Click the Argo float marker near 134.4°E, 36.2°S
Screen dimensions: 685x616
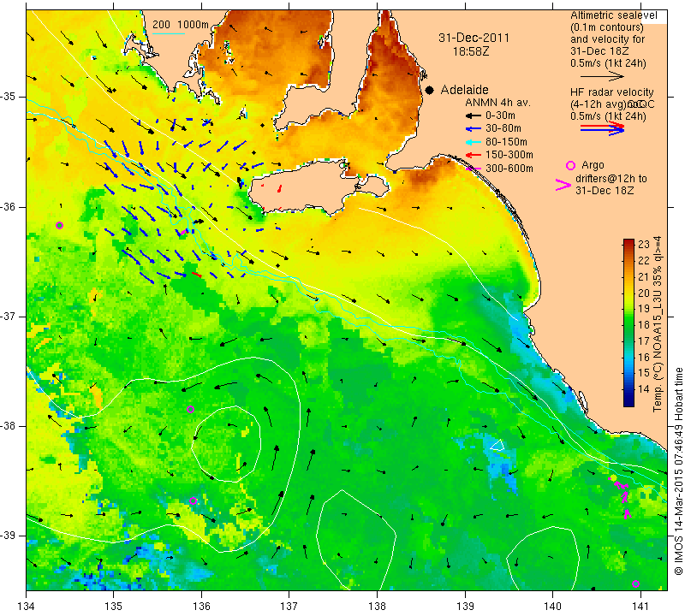59,225
